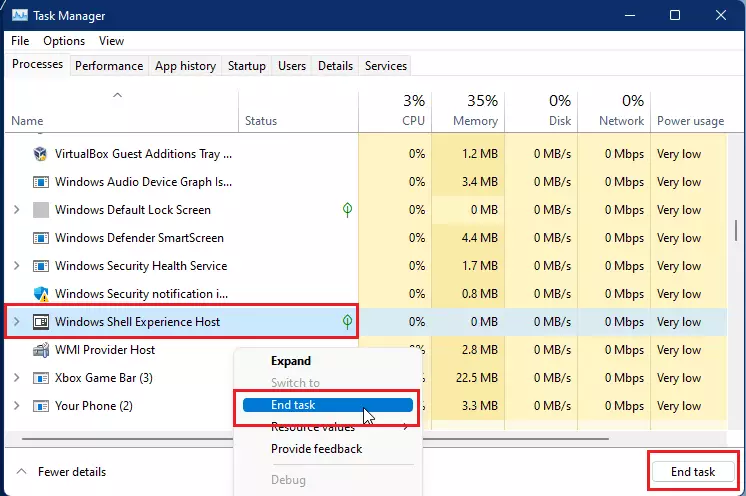Sort by the CPU column header
The image size is (746, 496).
(395, 110)
